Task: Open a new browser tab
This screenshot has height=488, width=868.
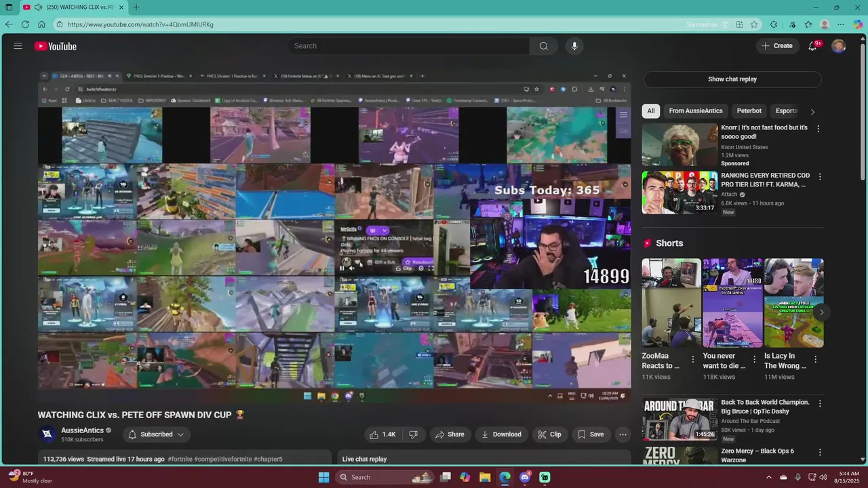Action: pos(136,7)
